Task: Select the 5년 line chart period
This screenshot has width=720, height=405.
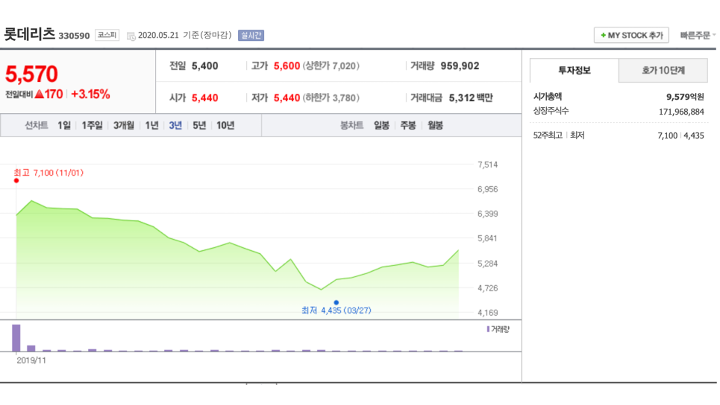Action: pos(199,125)
